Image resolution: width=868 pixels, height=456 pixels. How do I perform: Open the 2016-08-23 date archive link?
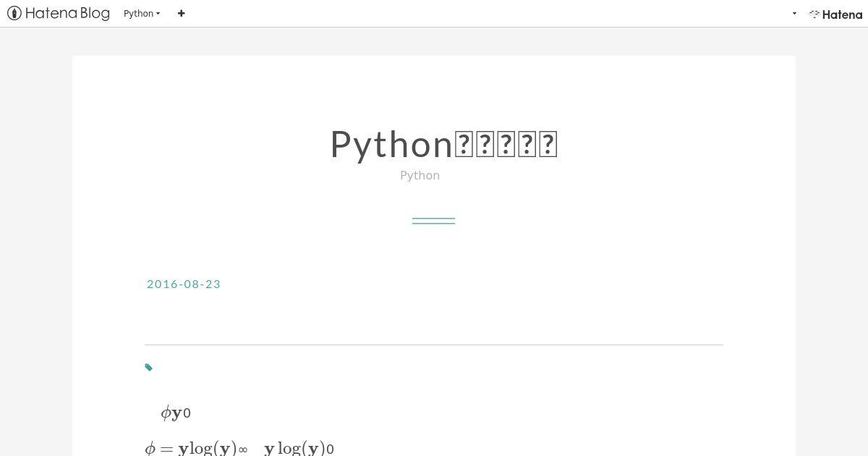tap(184, 284)
